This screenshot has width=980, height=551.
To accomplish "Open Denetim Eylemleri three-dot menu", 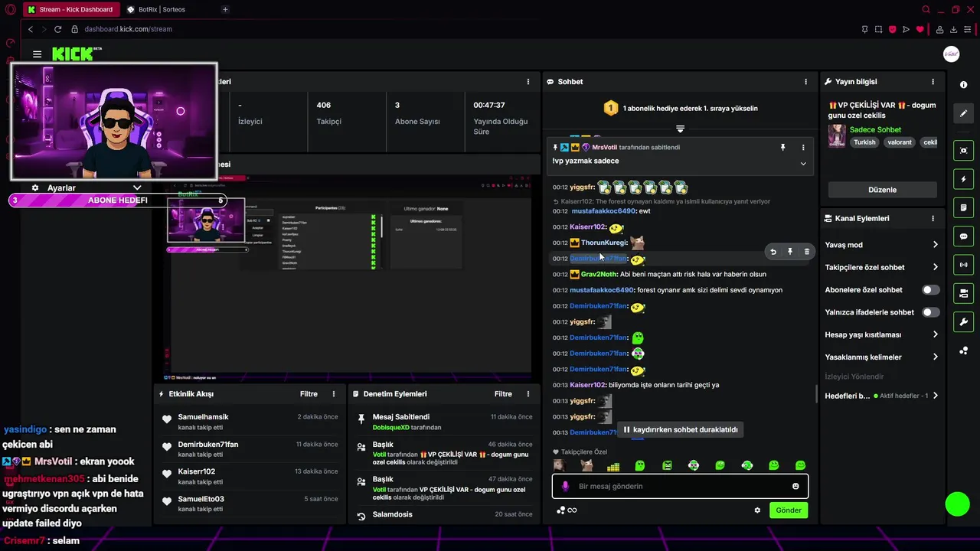I will pyautogui.click(x=528, y=394).
